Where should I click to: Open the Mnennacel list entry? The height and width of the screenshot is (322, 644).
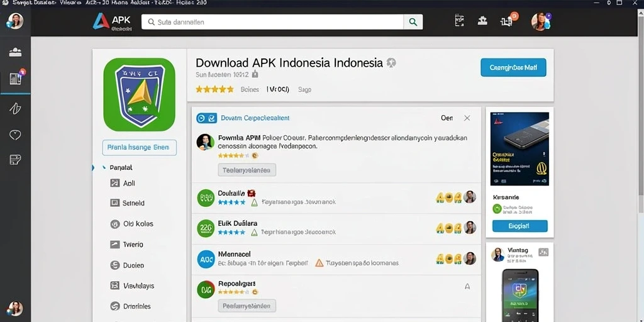[x=336, y=259]
